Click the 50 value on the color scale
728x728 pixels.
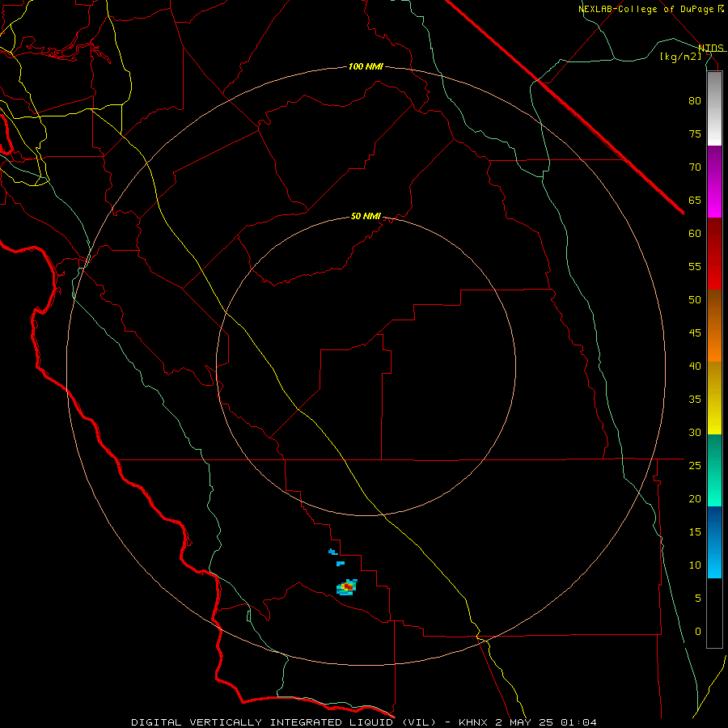point(695,300)
